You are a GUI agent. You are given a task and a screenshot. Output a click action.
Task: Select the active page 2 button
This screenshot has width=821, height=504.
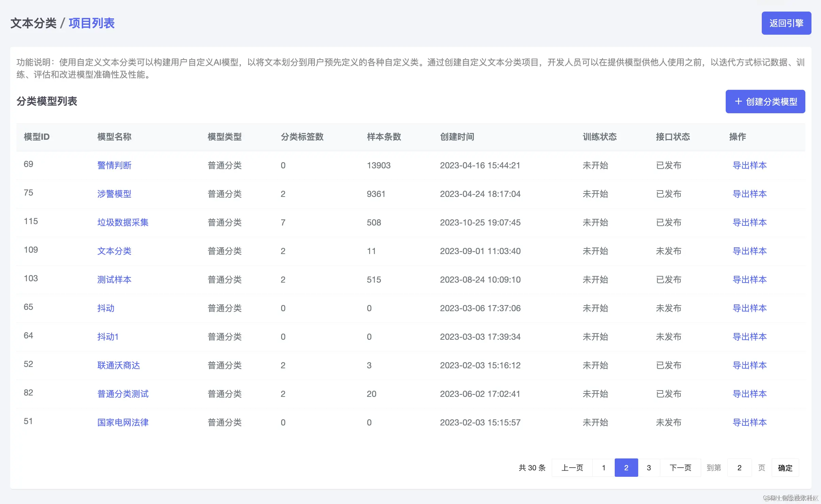click(x=626, y=468)
